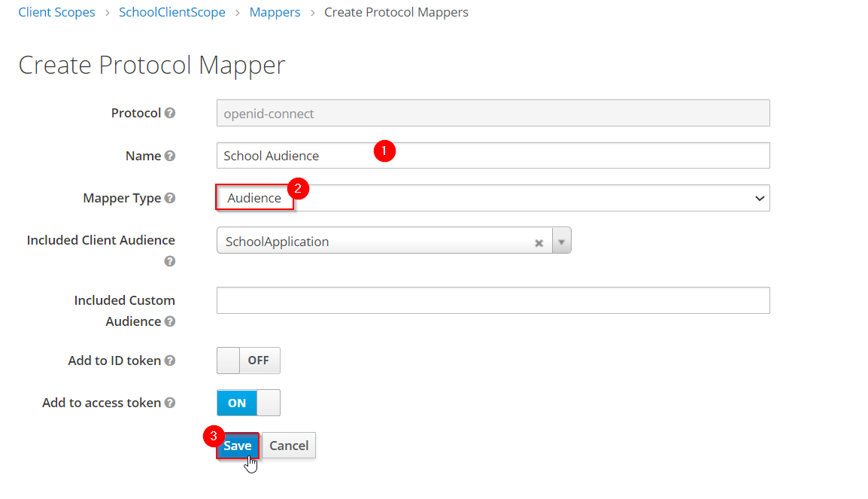This screenshot has width=868, height=499.
Task: Click the Name input containing School Audience
Action: tap(493, 156)
